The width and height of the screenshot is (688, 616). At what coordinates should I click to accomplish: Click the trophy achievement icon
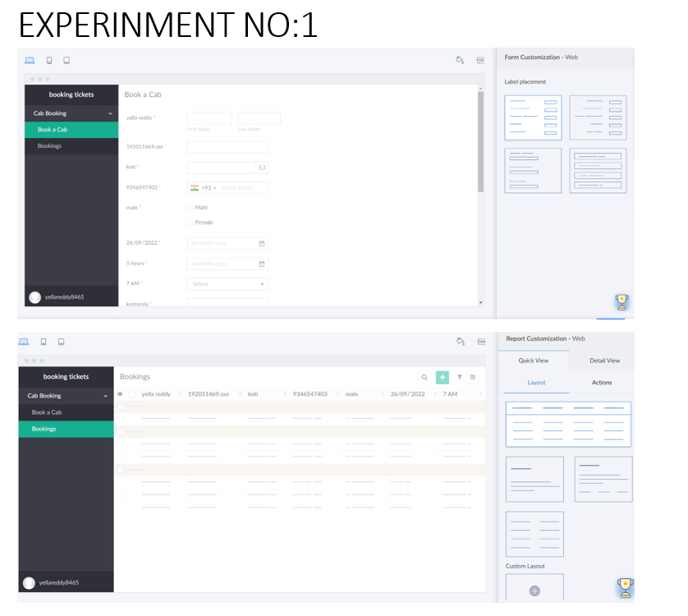coord(623,301)
